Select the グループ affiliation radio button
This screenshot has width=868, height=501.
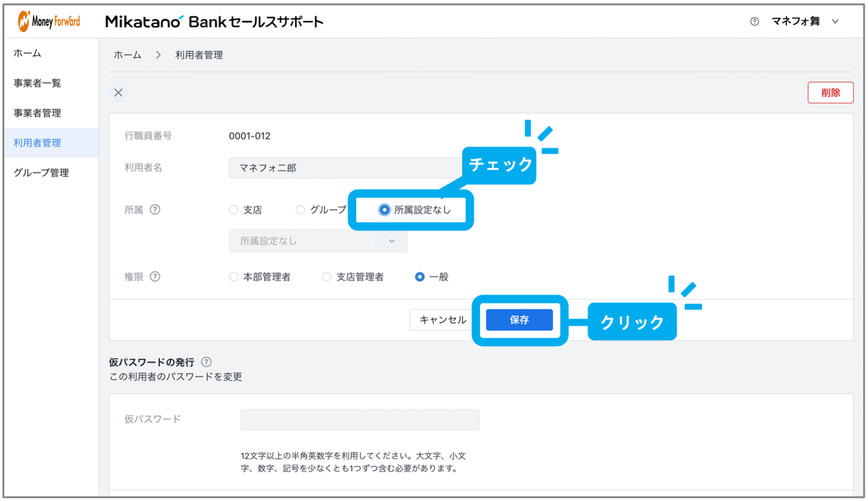click(x=300, y=210)
